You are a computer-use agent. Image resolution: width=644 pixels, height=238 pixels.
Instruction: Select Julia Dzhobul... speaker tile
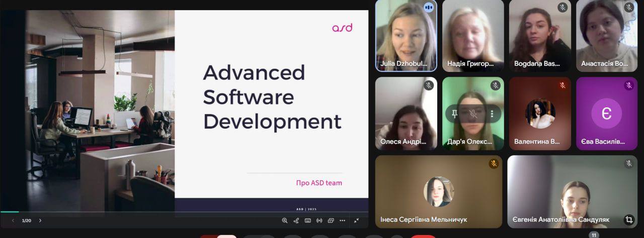tap(406, 36)
